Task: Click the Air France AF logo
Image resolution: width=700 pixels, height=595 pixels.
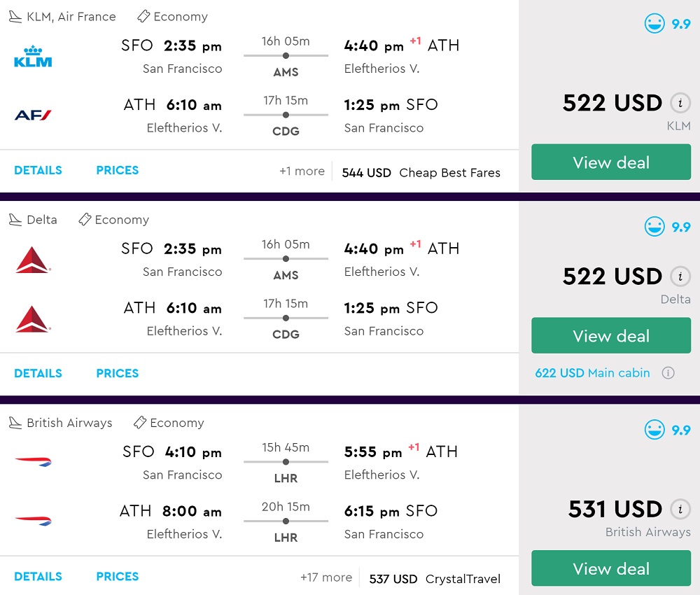Action: pyautogui.click(x=33, y=115)
